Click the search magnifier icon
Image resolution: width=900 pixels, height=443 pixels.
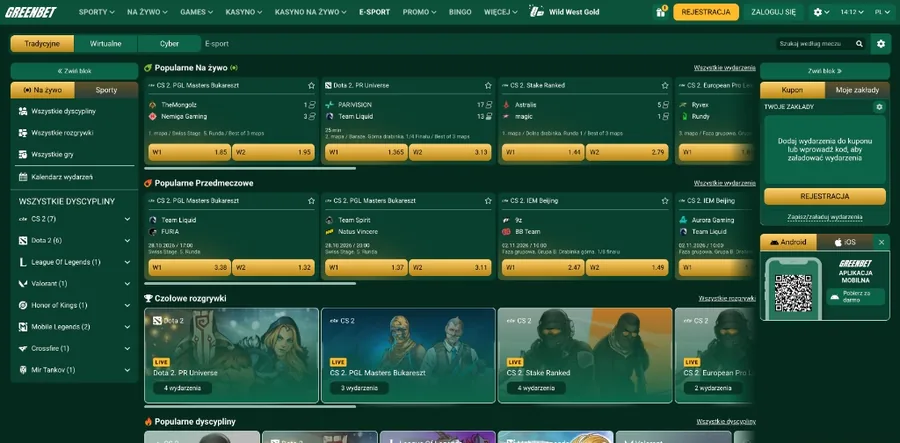(x=859, y=44)
